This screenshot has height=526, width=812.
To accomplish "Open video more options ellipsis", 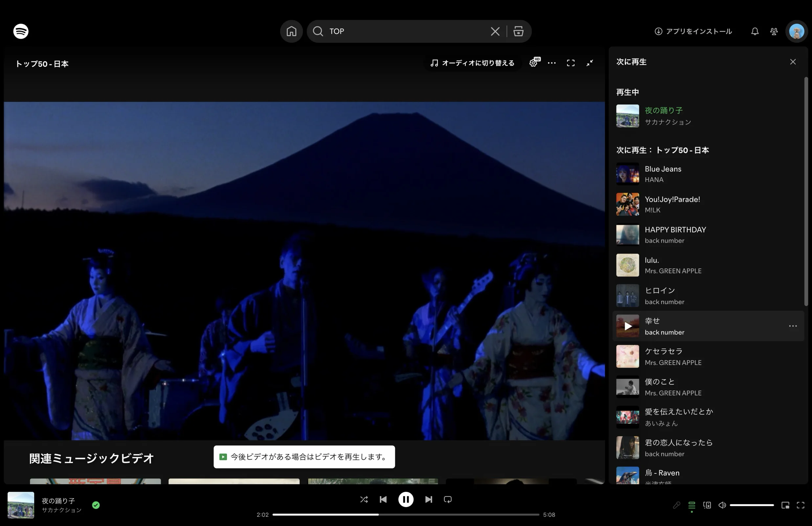I will click(552, 63).
